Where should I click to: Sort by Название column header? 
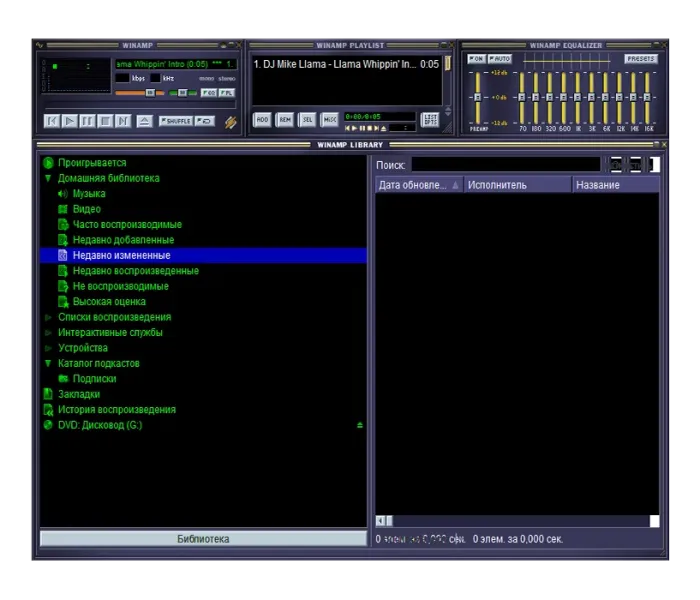(616, 185)
